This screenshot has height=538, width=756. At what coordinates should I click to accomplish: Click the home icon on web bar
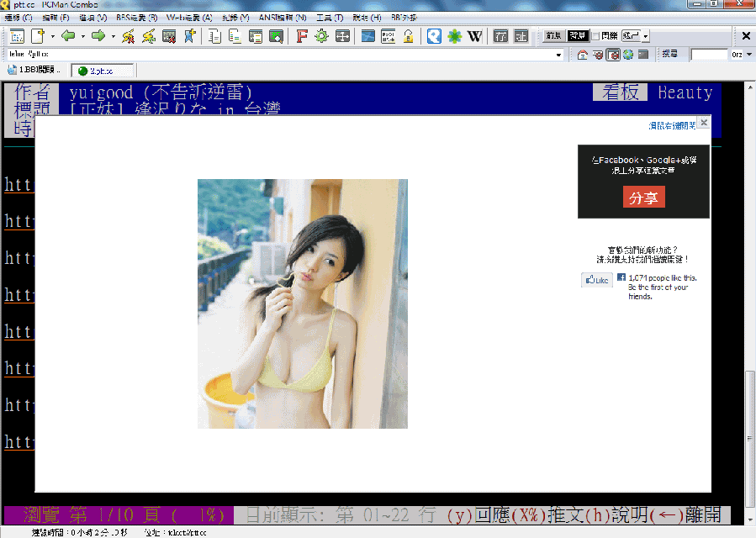[x=583, y=55]
